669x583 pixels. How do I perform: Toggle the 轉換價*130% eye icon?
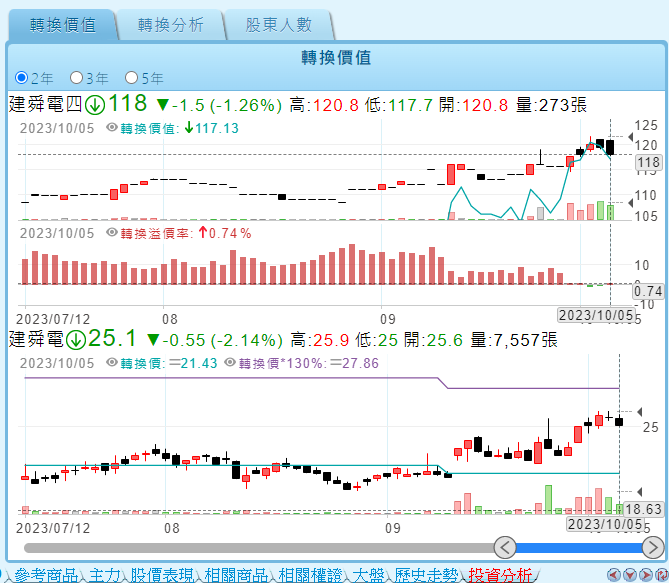(230, 363)
